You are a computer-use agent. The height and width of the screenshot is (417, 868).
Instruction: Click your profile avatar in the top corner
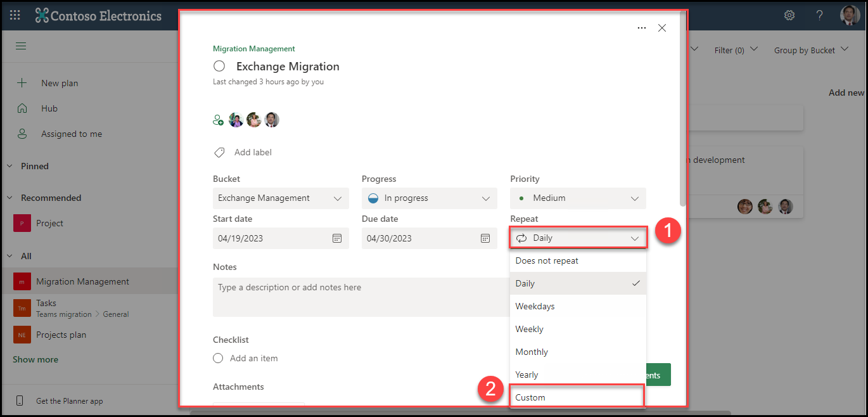click(x=850, y=15)
